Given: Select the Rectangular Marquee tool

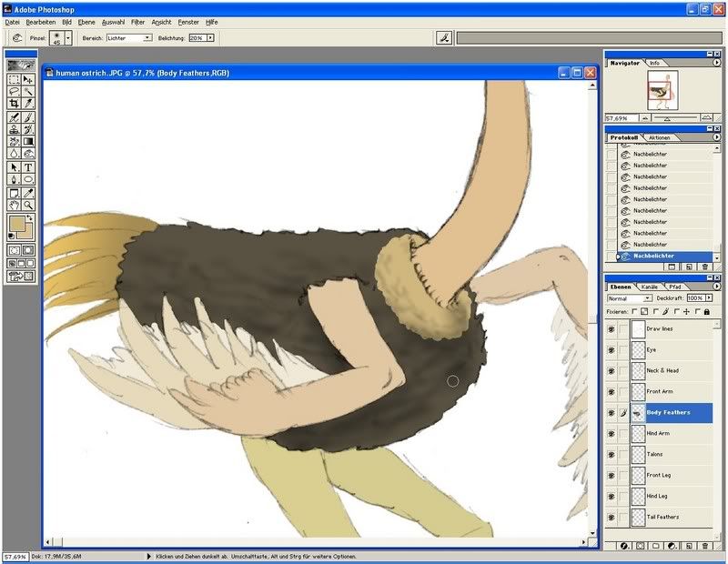Looking at the screenshot, I should [x=14, y=79].
